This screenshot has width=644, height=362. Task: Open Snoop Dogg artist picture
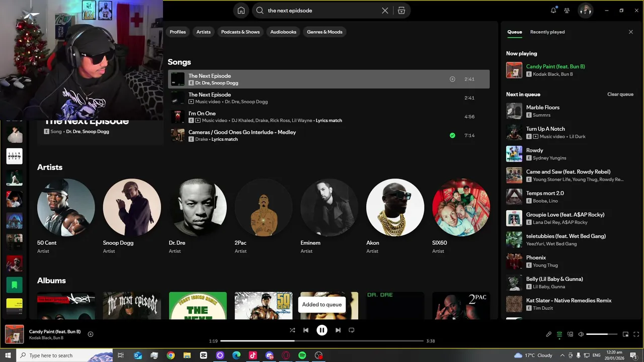[132, 207]
